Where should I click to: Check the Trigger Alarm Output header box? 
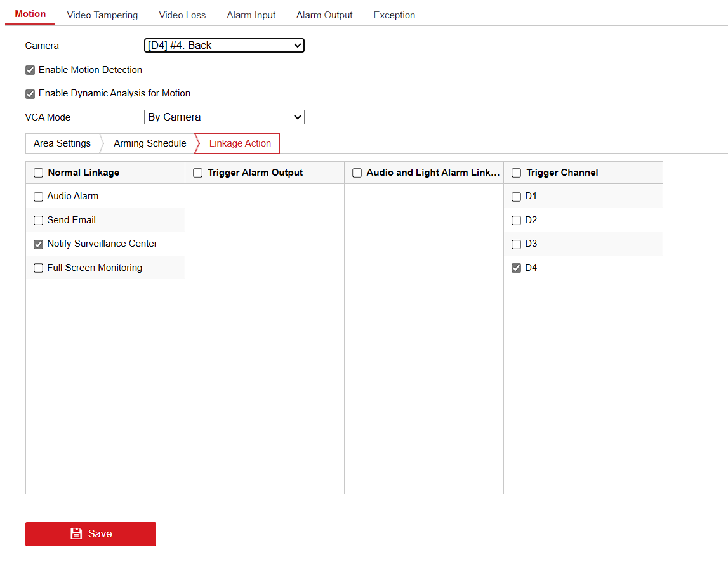click(198, 173)
